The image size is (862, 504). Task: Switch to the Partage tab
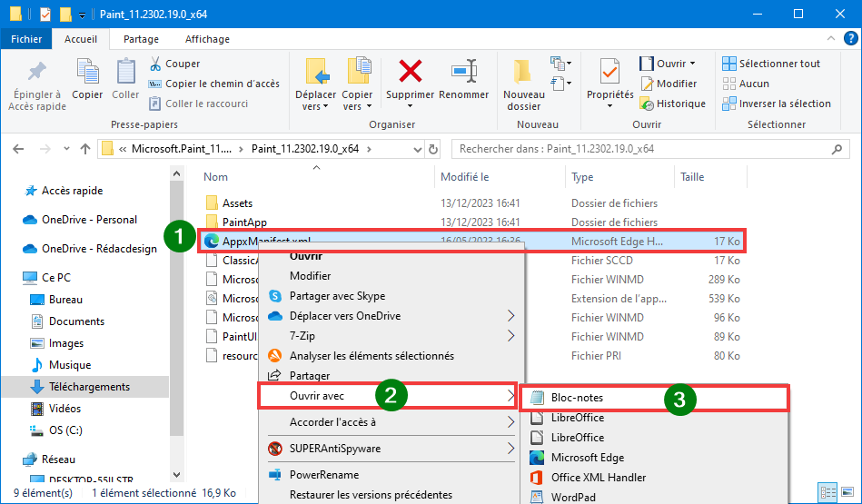142,39
